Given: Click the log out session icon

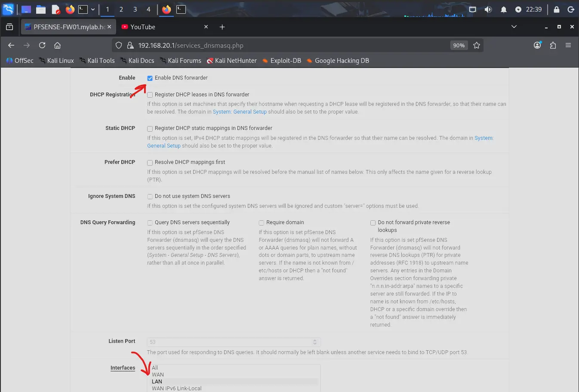Looking at the screenshot, I should (x=571, y=9).
